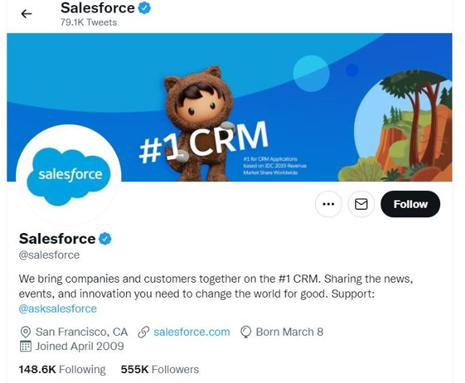
Task: Click the envelope message icon
Action: click(x=361, y=204)
